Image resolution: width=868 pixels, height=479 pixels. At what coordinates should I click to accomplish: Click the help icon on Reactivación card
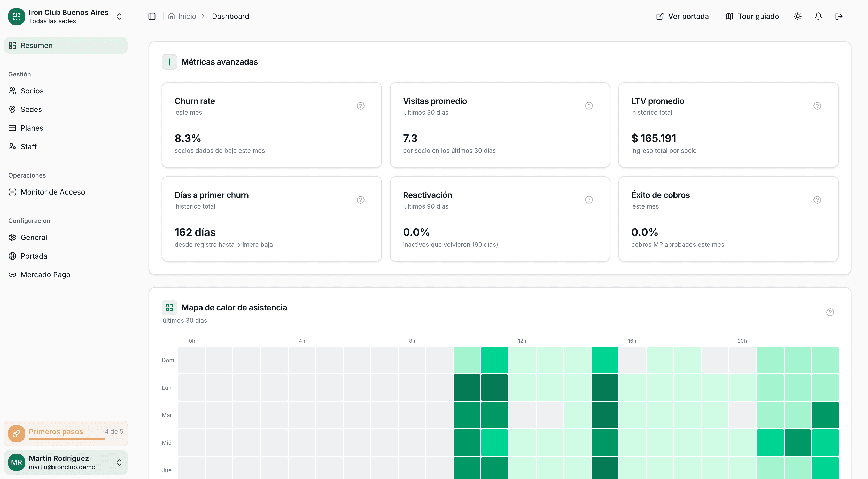tap(589, 199)
